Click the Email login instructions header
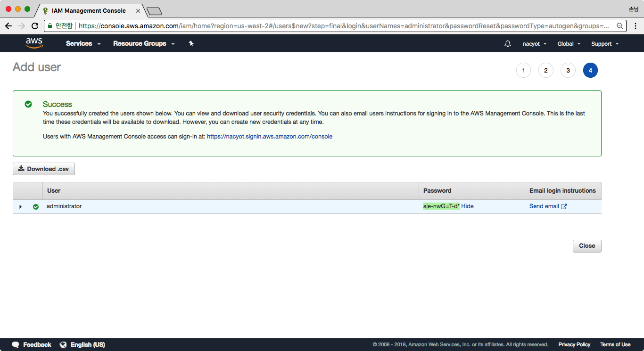644x351 pixels. [x=562, y=191]
